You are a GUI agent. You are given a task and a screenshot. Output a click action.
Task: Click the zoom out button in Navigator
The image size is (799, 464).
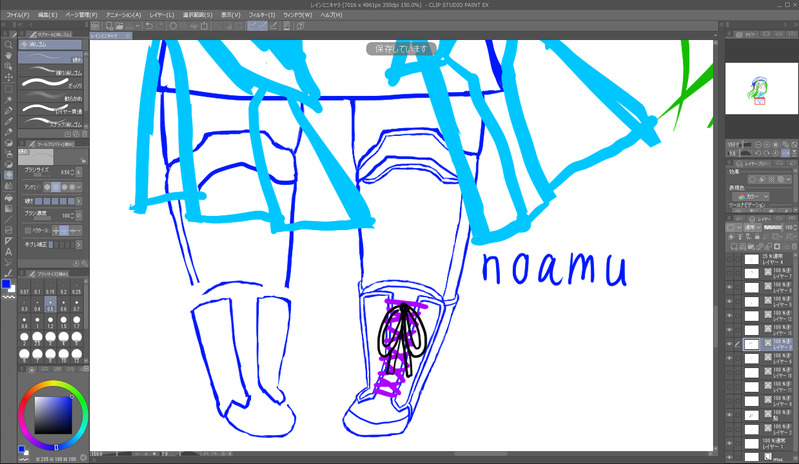tap(758, 145)
